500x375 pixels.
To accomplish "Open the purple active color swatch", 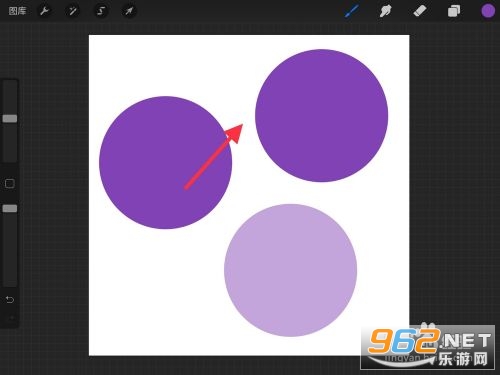I will pyautogui.click(x=488, y=11).
